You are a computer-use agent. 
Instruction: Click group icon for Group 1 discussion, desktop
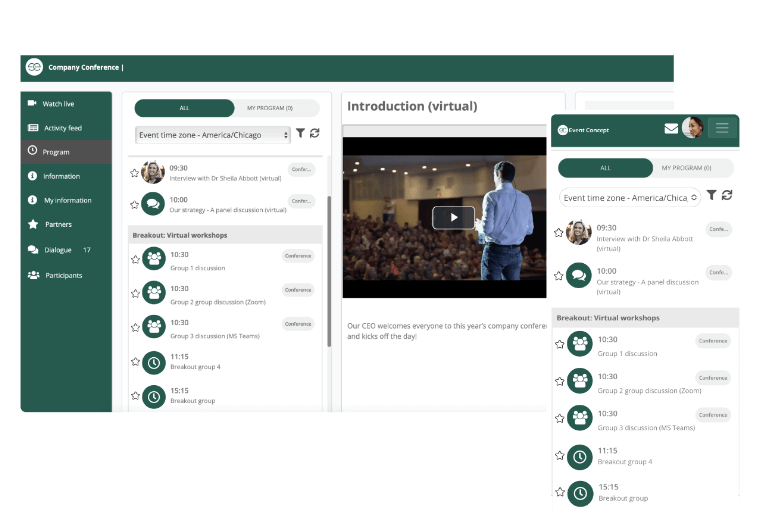[154, 259]
